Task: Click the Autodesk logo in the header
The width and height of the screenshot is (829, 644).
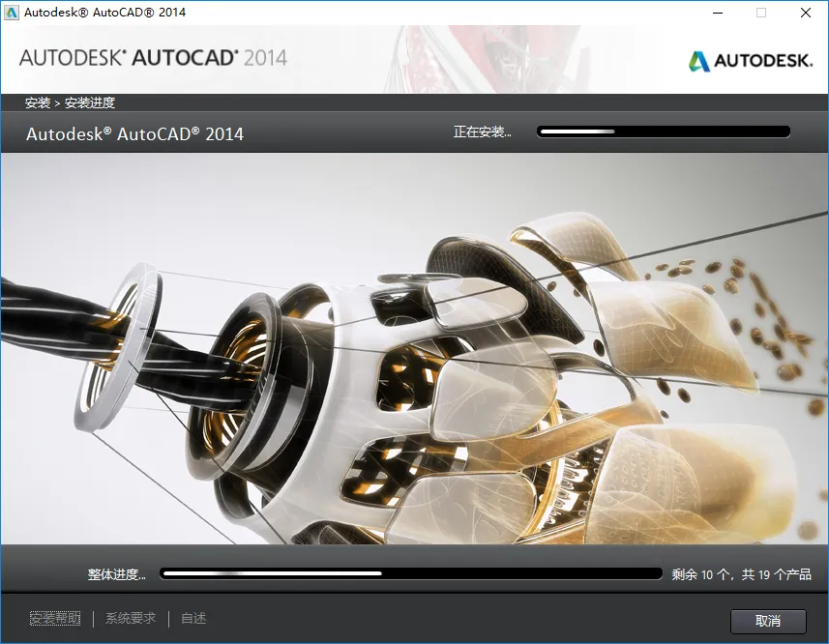Action: (x=751, y=61)
